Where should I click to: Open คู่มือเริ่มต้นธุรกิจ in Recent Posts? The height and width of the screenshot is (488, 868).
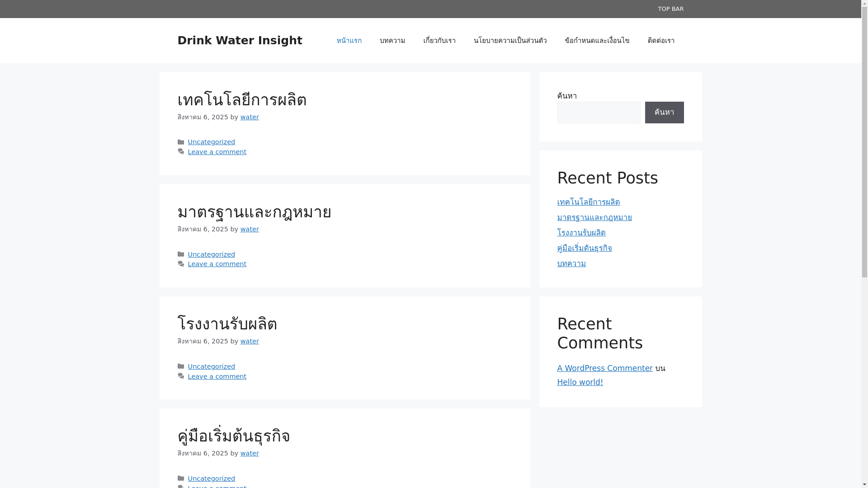[584, 248]
